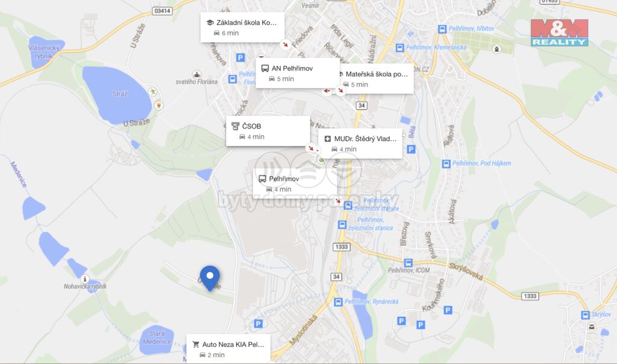Click bus stop icon at Pelhřimov, ICOM
617x364 pixels.
(409, 263)
